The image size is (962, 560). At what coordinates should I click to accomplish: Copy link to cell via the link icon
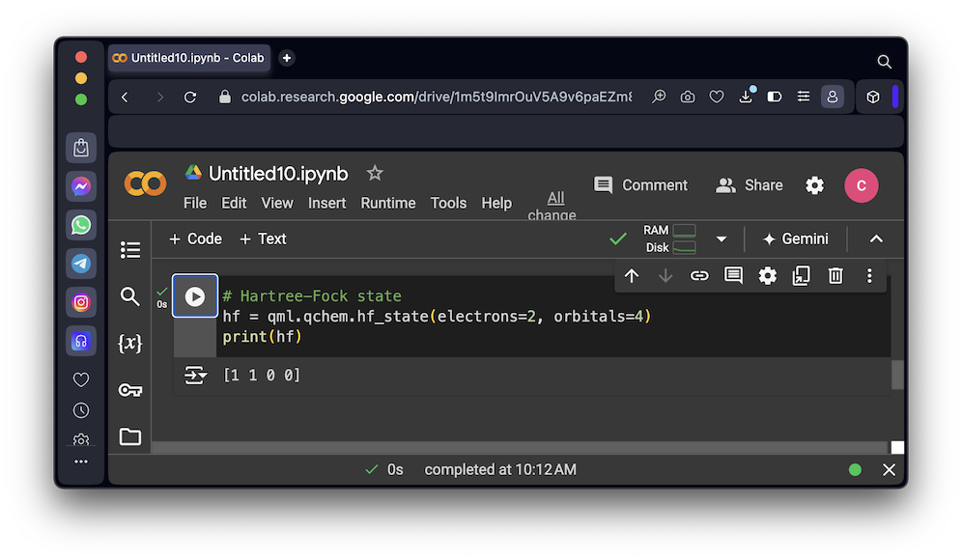[699, 276]
